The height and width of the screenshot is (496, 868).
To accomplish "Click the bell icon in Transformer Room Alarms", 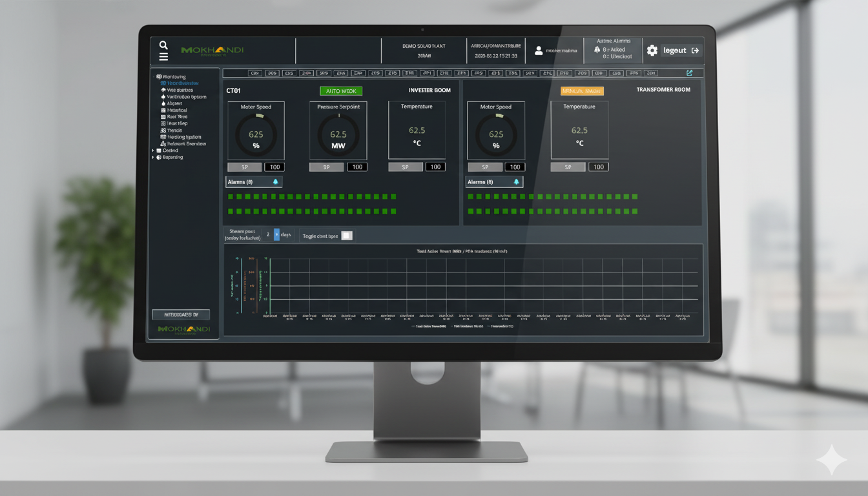I will (x=516, y=182).
